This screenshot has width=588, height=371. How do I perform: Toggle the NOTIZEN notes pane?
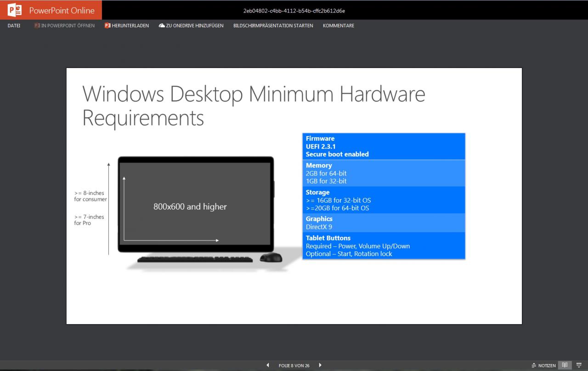[x=543, y=365]
